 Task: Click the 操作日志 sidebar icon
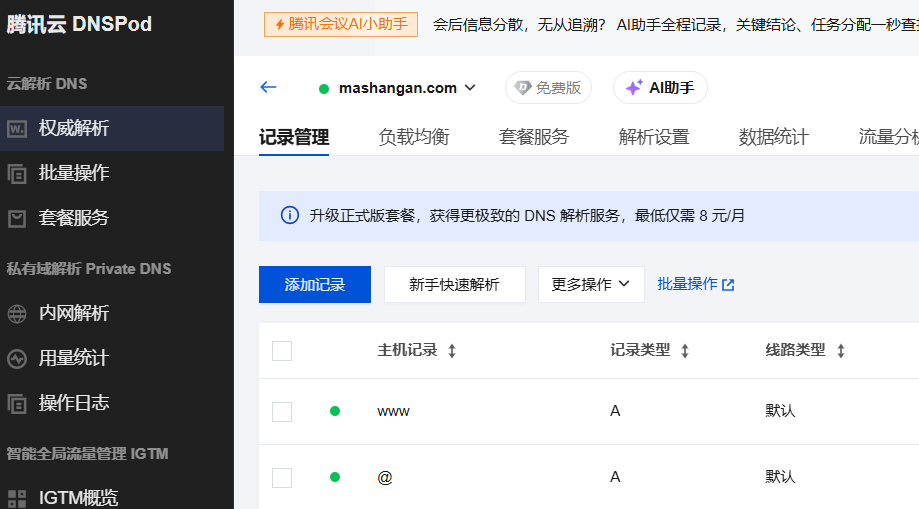17,403
